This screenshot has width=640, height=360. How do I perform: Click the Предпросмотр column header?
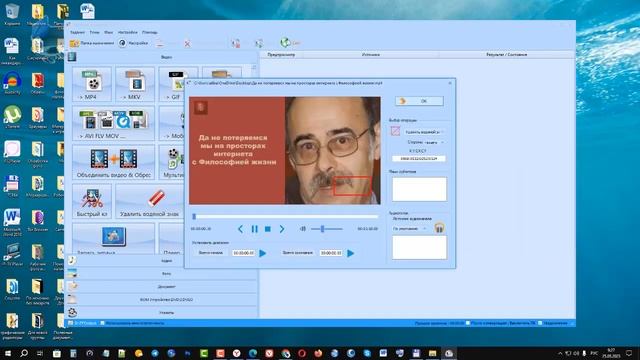[x=281, y=55]
